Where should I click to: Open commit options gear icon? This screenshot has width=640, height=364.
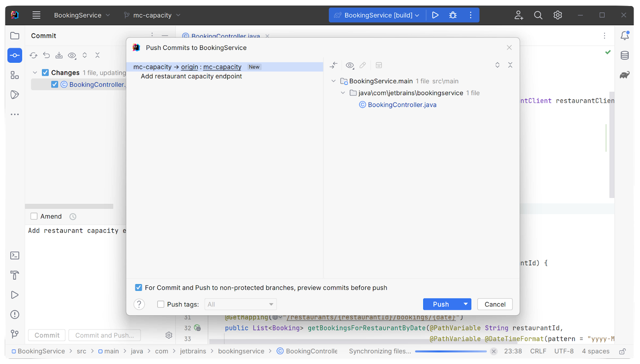(x=169, y=335)
